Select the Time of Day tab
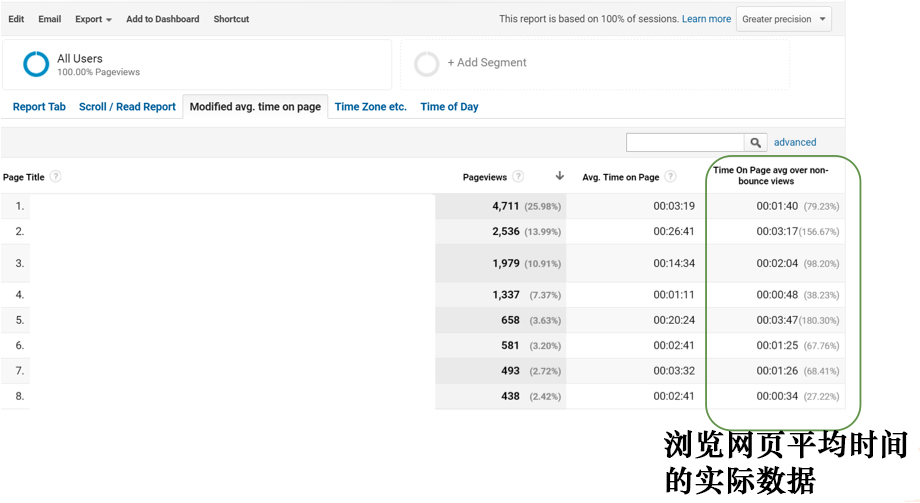The height and width of the screenshot is (503, 920). pos(449,107)
